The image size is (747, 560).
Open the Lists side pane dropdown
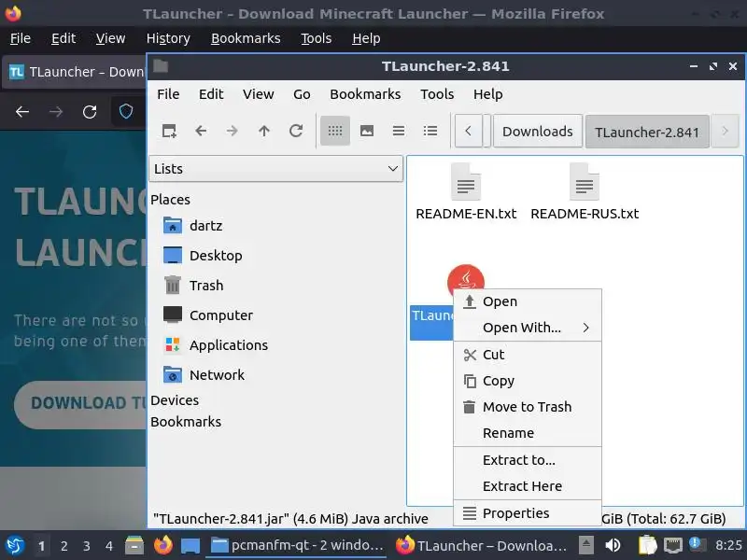coord(275,169)
